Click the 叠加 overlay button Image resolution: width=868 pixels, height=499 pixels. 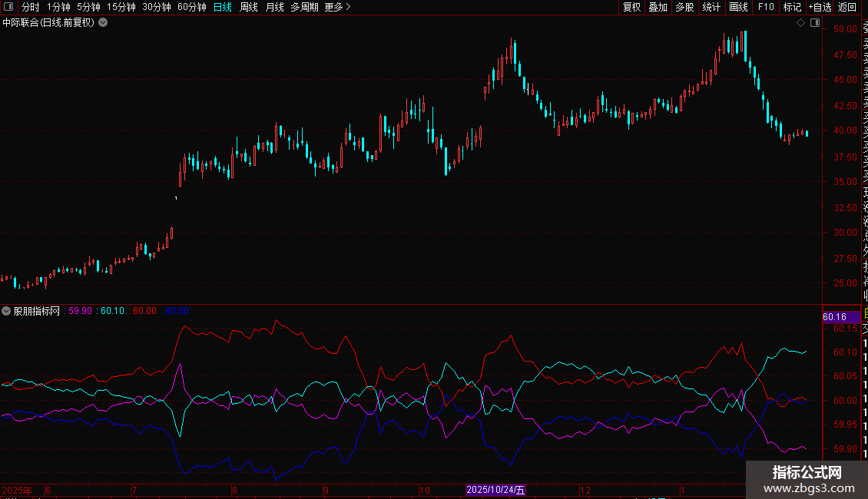[x=658, y=7]
